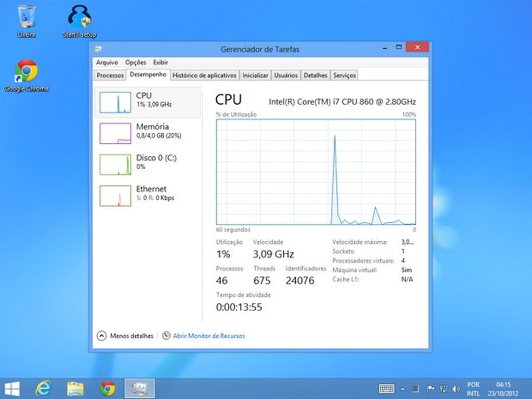Switch to the Serviços tab
Screen dimensions: 532x399
tap(344, 75)
